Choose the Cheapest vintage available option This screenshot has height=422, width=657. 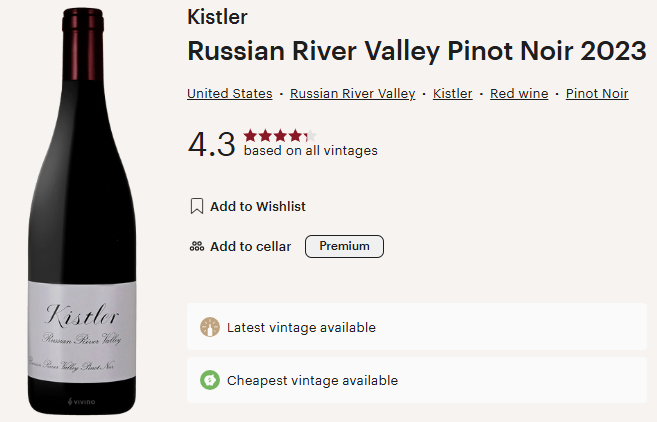coord(312,381)
